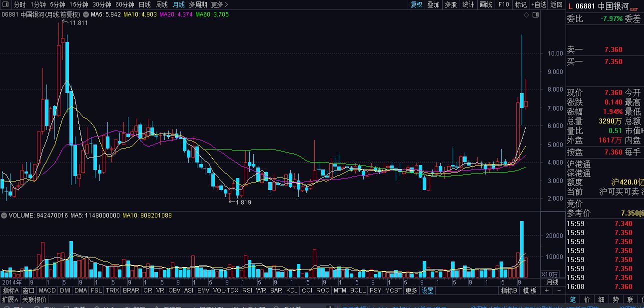The image size is (644, 308).
Task: Open the 模板 template menu
Action: 530,290
